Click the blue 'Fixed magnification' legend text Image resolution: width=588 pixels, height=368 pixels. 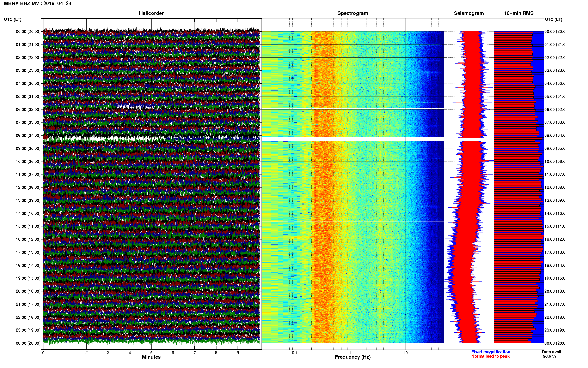[x=491, y=352]
